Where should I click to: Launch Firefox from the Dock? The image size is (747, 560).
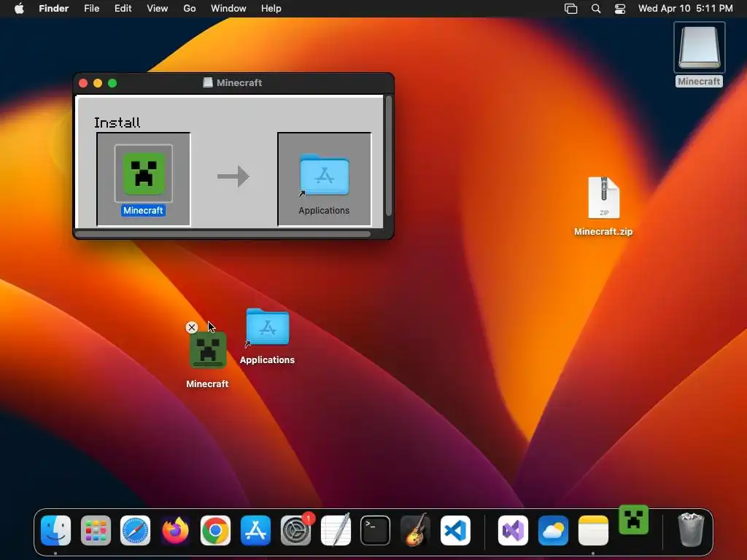coord(175,531)
